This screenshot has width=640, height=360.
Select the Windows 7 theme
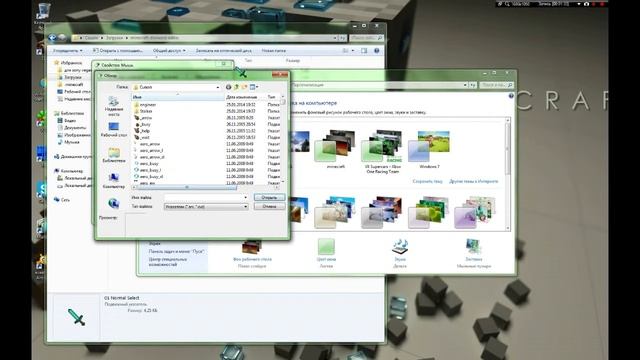tap(429, 149)
